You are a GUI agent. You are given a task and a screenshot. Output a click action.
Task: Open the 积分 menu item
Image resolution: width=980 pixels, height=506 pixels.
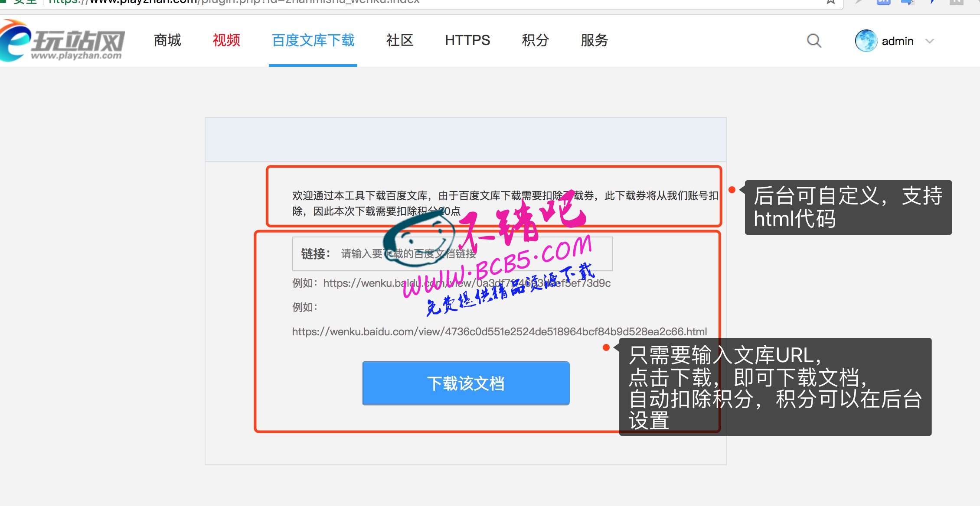point(536,40)
